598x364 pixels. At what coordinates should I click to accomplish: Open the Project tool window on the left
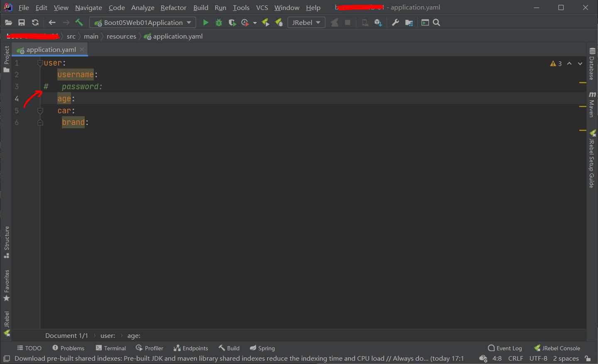(x=6, y=59)
